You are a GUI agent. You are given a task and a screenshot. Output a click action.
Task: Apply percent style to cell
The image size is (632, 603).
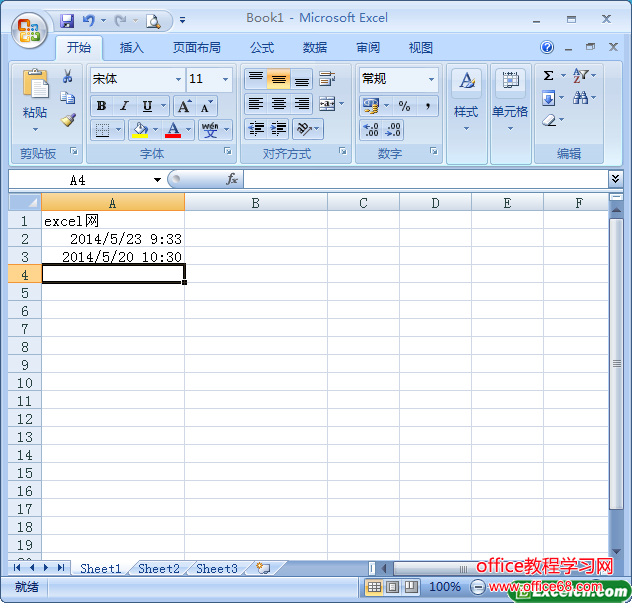pyautogui.click(x=404, y=106)
